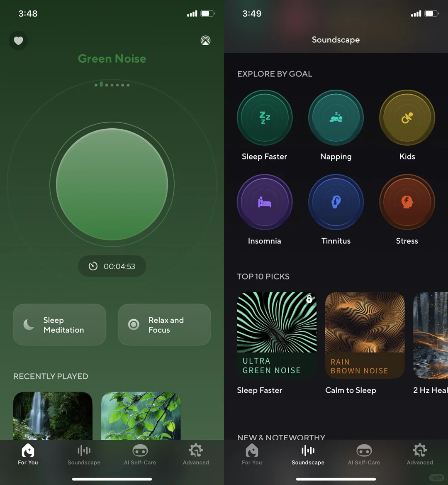Tap the clock icon in timer pill
448x485 pixels.
[93, 266]
